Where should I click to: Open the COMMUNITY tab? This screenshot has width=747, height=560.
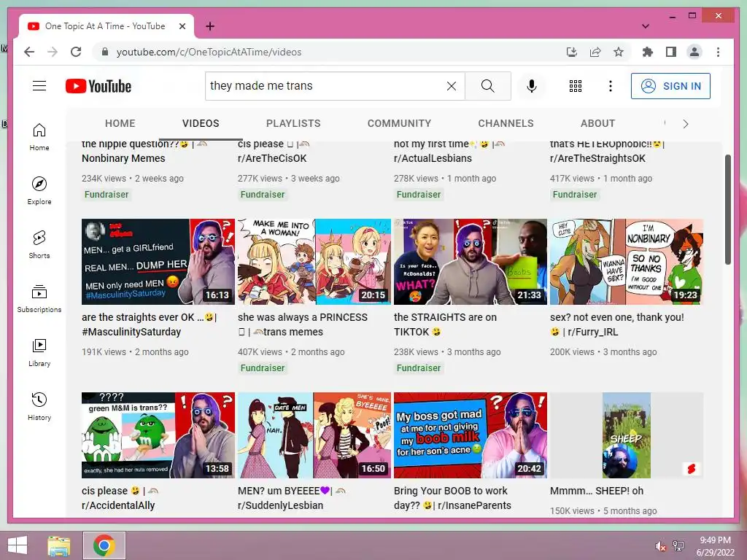[399, 123]
